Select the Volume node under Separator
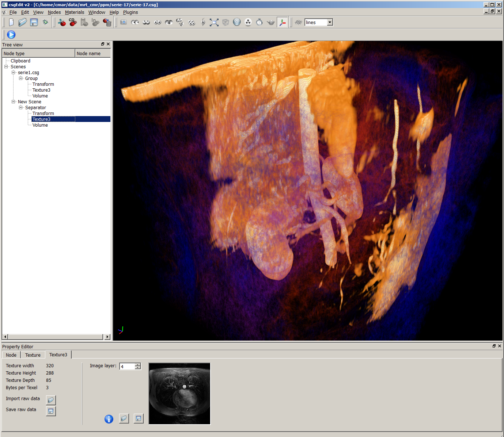The image size is (504, 437). 40,125
